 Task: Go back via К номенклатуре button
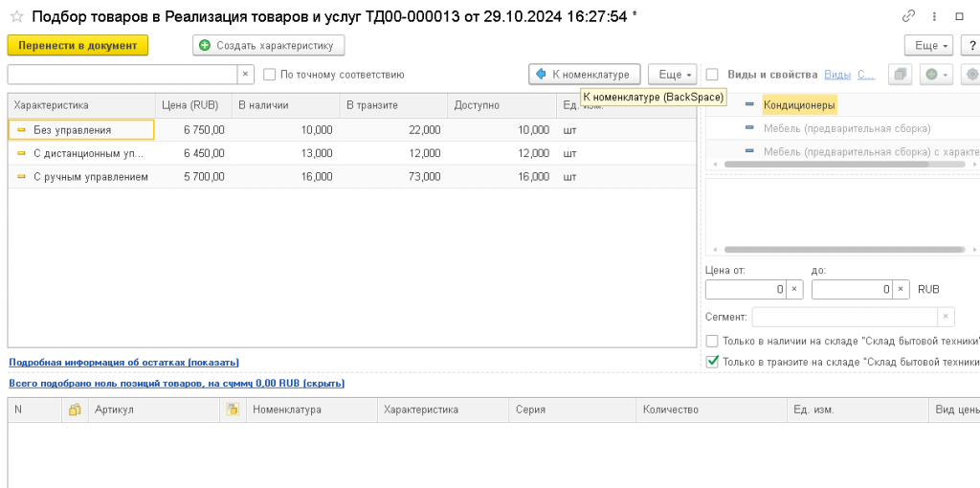585,75
